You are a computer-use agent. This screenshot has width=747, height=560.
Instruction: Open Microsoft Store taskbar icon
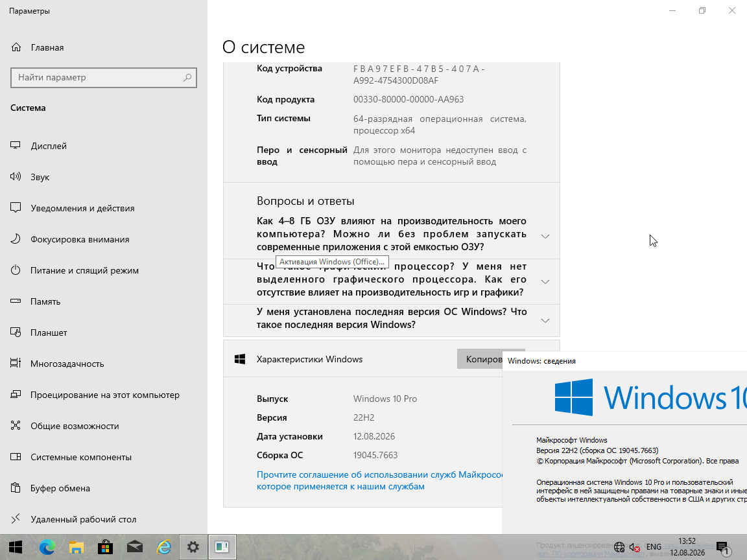[105, 547]
